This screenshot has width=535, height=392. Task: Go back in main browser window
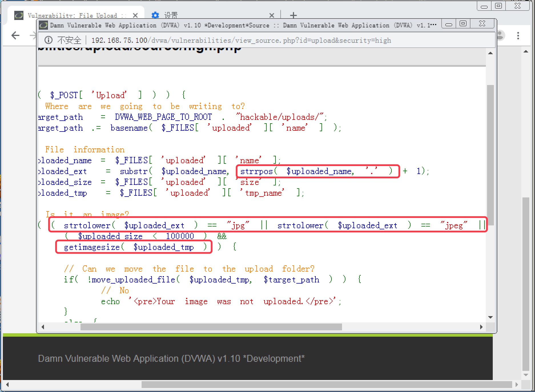click(x=15, y=35)
